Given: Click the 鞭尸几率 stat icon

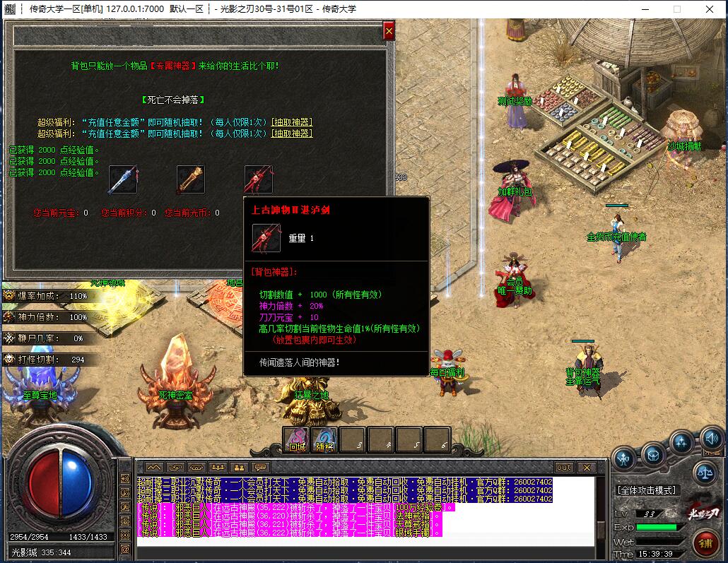Looking at the screenshot, I should coord(9,338).
